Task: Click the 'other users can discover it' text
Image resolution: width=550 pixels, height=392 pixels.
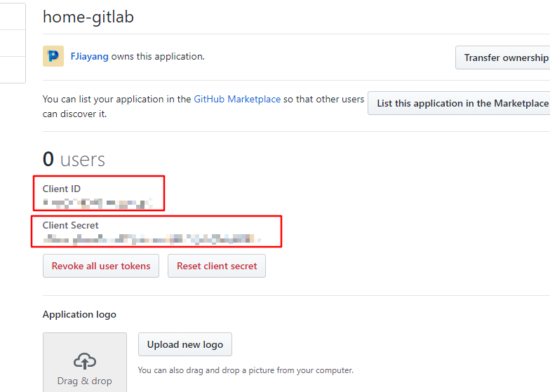Action: coord(330,100)
